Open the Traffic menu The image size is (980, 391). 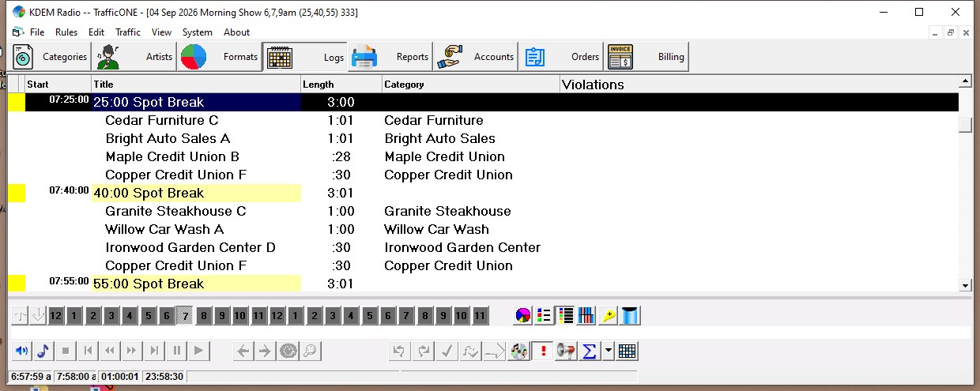pyautogui.click(x=128, y=32)
